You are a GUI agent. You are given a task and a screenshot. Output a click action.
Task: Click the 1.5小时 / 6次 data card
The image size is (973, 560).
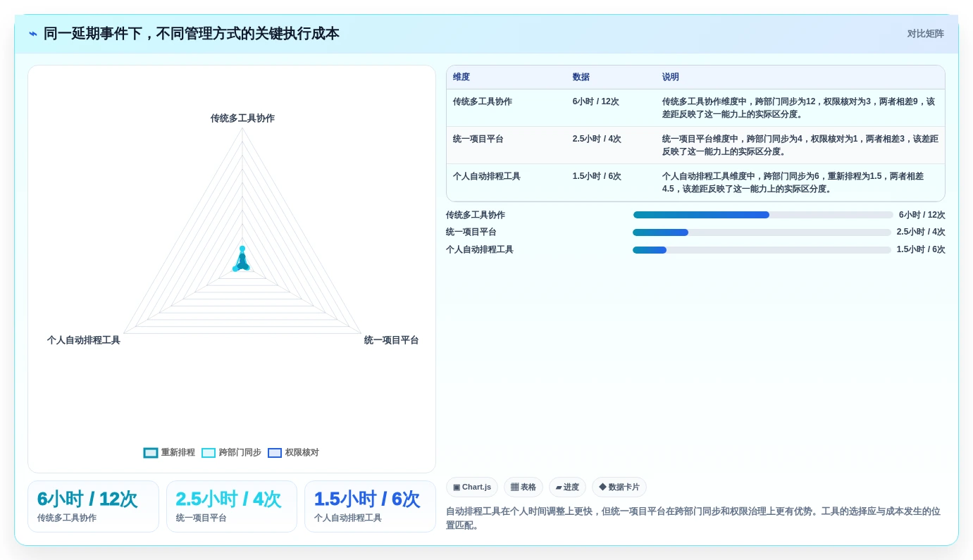pos(370,506)
